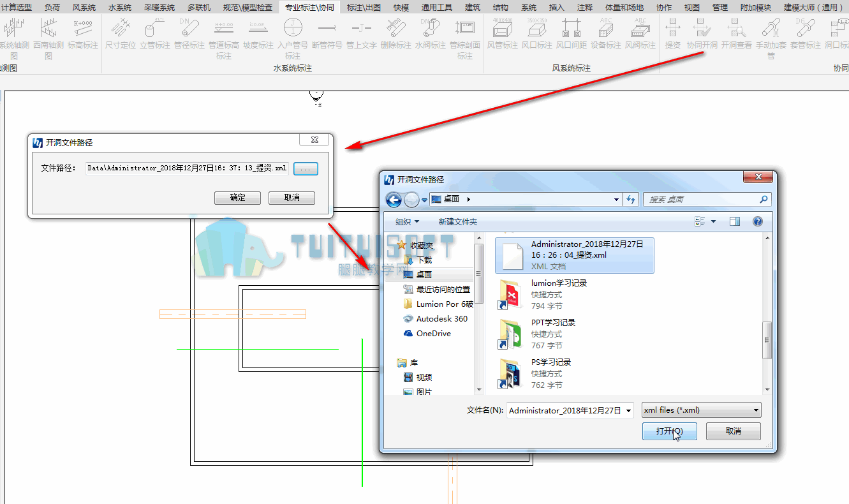Screen dimensions: 849x504
Task: Choose the 立管标注 tool
Action: coord(155,33)
